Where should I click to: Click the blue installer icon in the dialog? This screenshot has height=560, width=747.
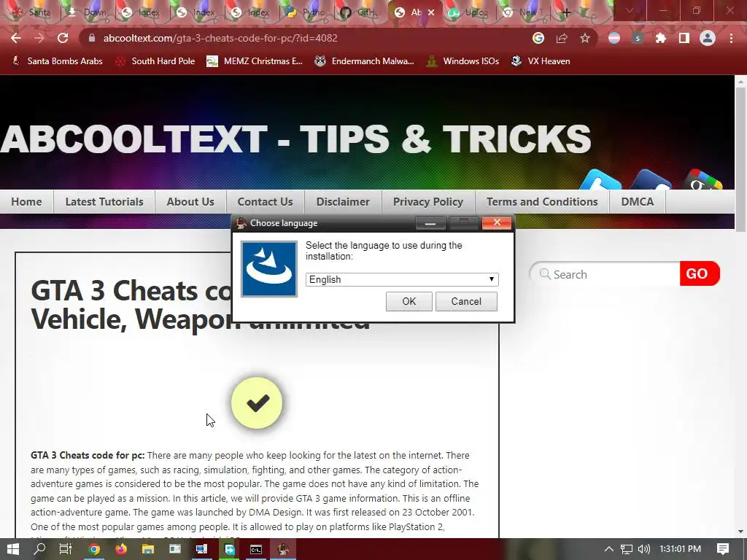click(269, 269)
